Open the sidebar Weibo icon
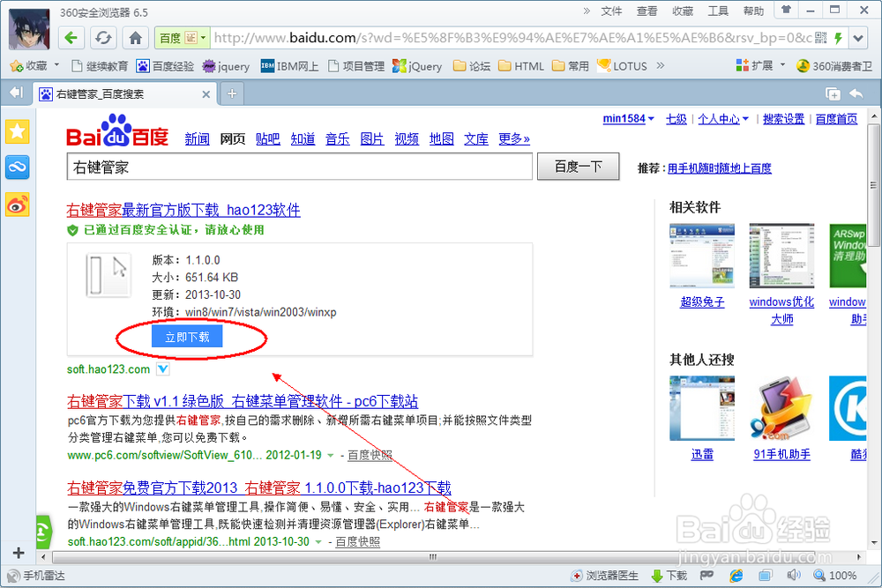 click(x=18, y=205)
